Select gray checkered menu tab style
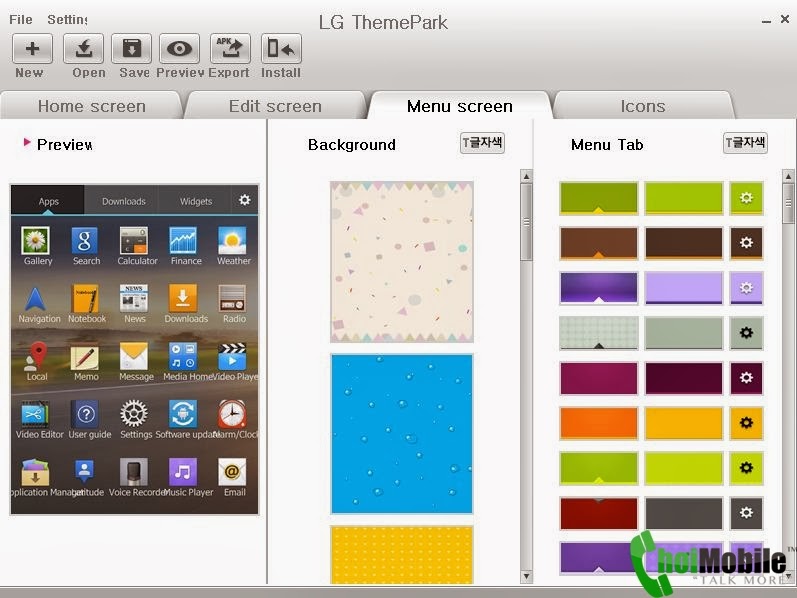The width and height of the screenshot is (797, 598). 599,333
